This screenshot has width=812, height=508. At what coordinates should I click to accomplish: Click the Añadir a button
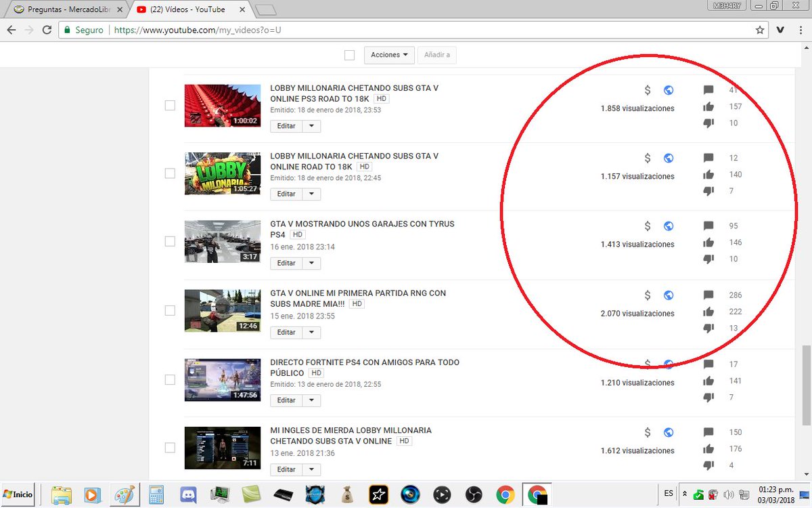pos(437,55)
